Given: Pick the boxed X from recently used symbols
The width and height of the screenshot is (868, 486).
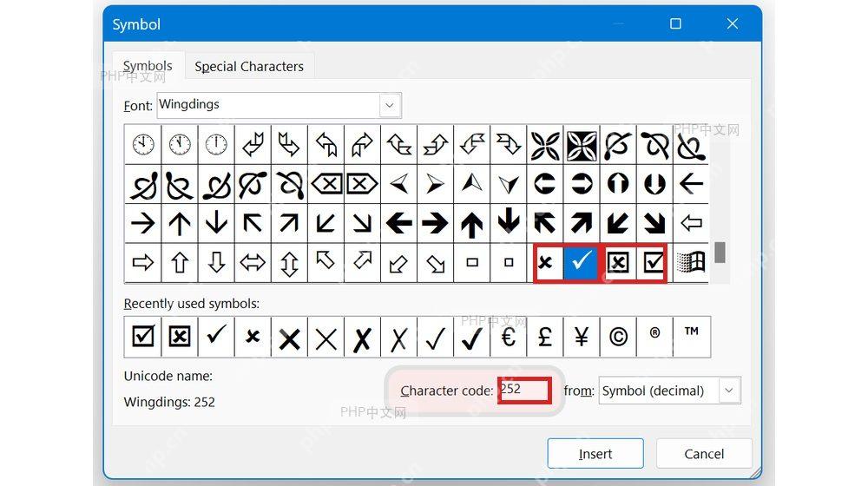Looking at the screenshot, I should [180, 337].
